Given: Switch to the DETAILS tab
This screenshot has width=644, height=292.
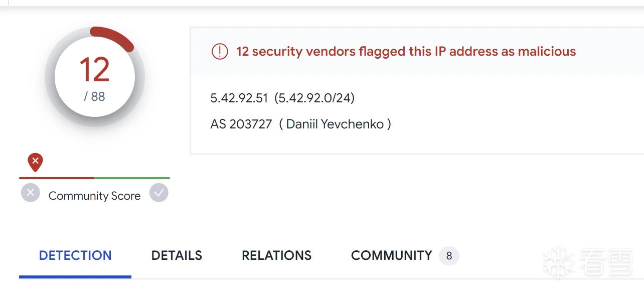Looking at the screenshot, I should [x=177, y=255].
